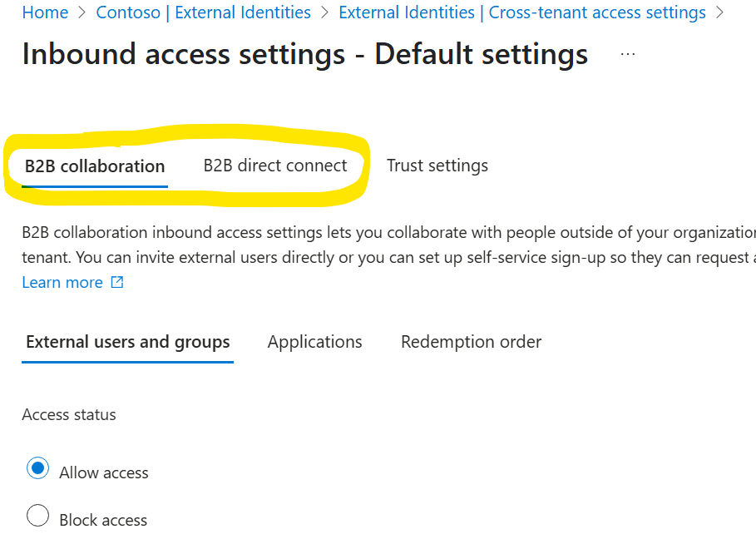
Task: Open the Learn more external link icon
Action: click(x=116, y=282)
